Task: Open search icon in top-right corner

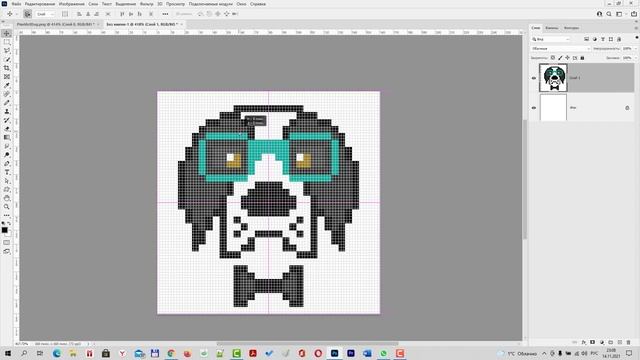Action: click(609, 14)
